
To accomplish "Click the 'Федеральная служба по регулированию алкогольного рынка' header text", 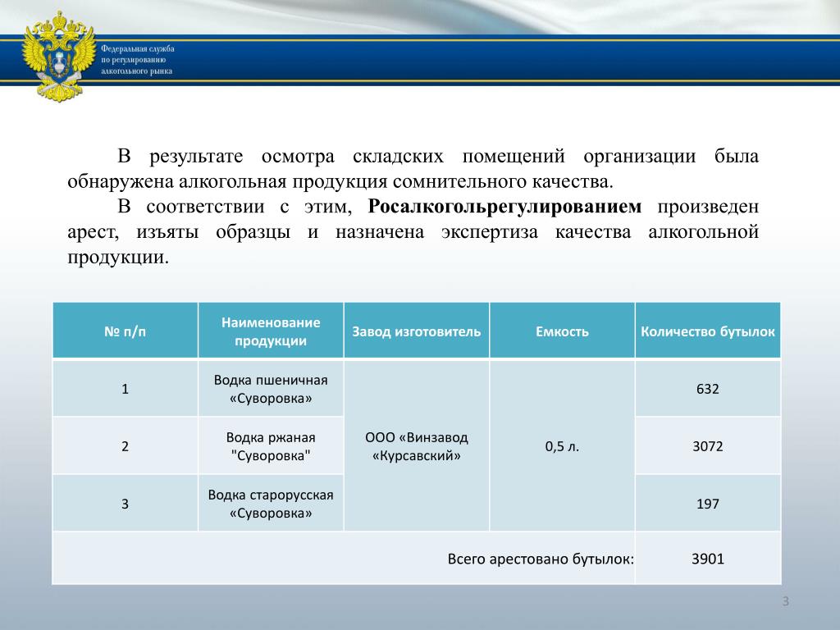I will coord(138,60).
